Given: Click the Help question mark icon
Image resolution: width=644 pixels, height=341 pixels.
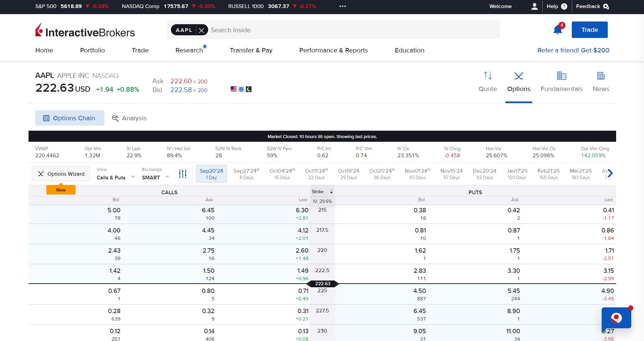Looking at the screenshot, I should pos(564,6).
